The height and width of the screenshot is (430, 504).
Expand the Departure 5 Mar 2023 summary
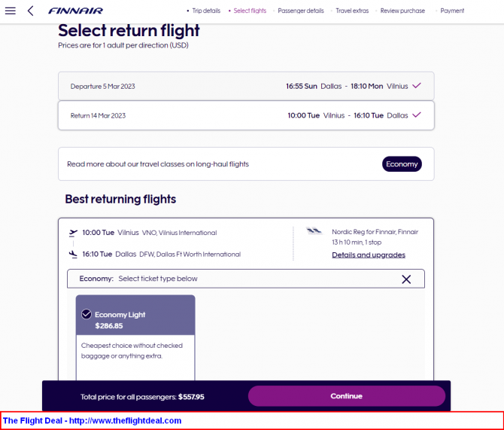tap(246, 86)
